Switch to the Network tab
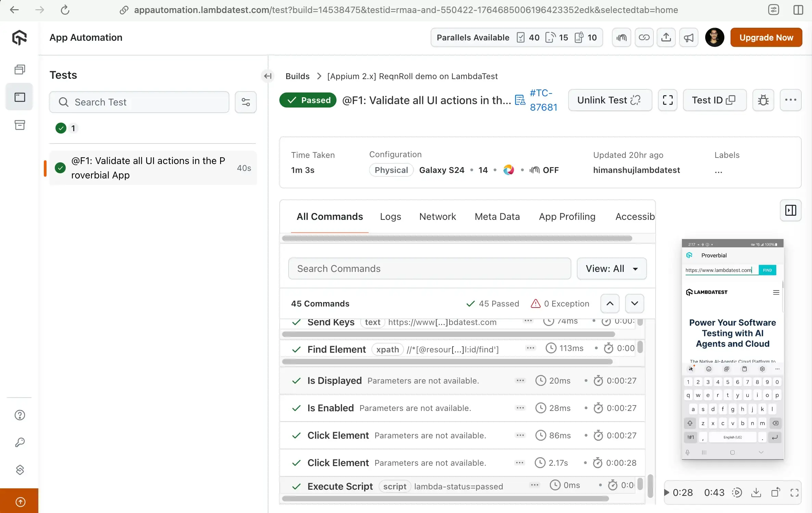This screenshot has height=513, width=812. point(437,217)
